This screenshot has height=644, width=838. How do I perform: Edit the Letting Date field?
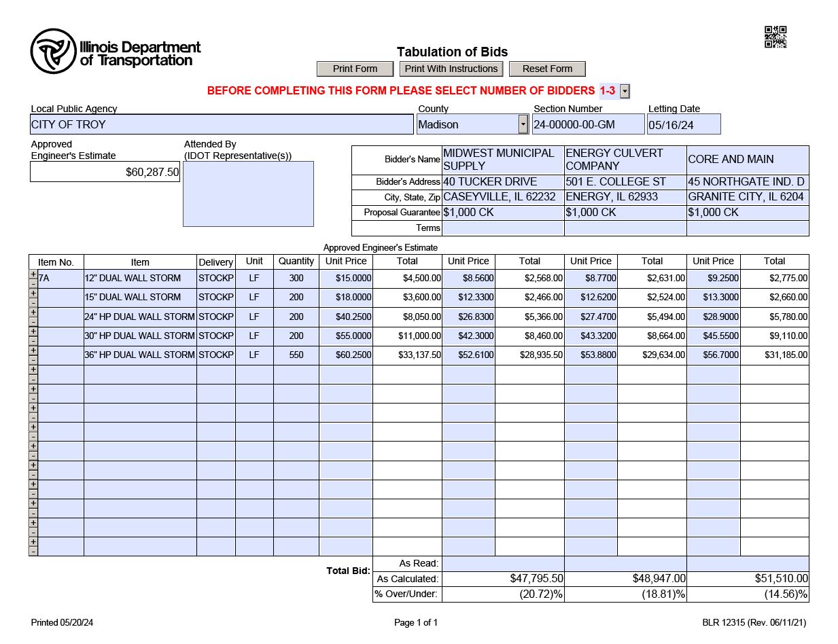coord(683,124)
